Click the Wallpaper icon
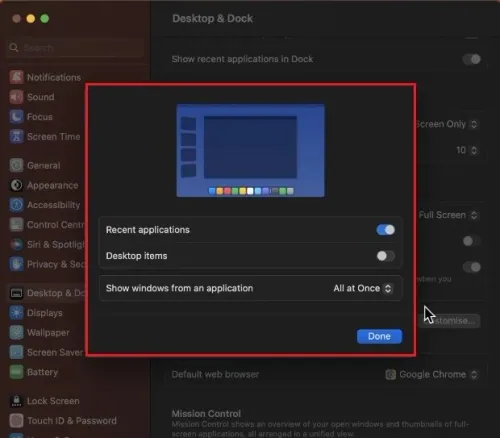The image size is (500, 438). pos(16,332)
